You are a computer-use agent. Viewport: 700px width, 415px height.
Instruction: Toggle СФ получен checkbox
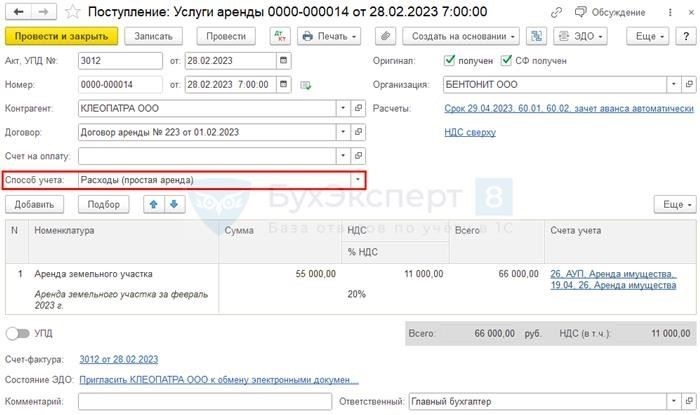[506, 60]
